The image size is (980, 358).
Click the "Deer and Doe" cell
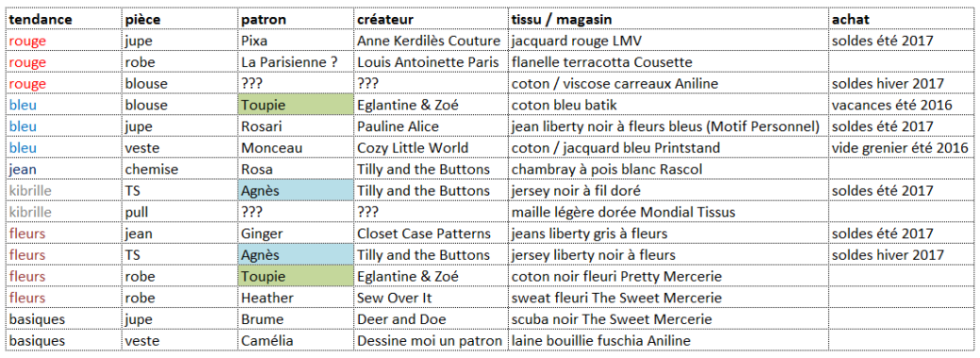point(432,318)
